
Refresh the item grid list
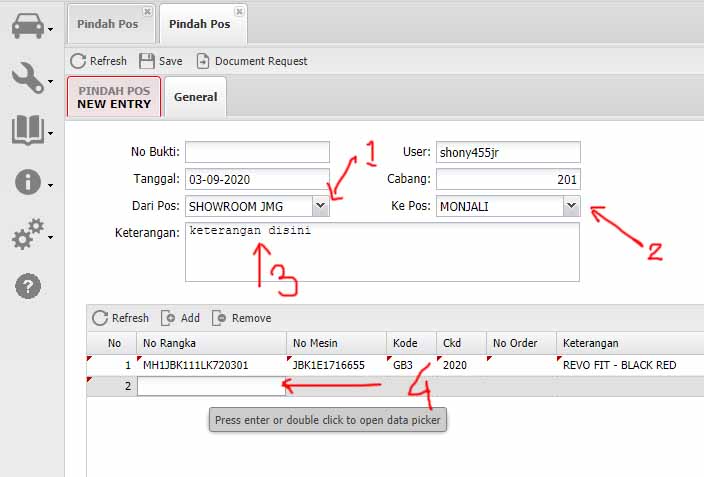click(120, 318)
